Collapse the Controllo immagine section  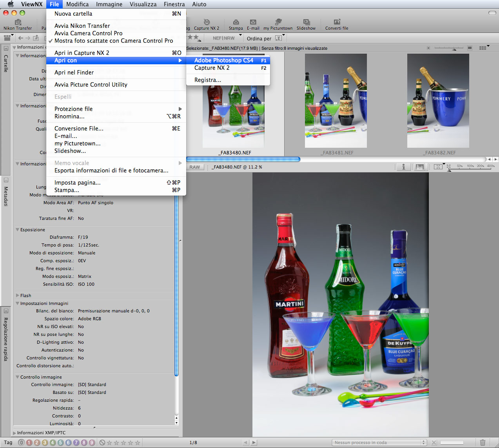(x=17, y=377)
